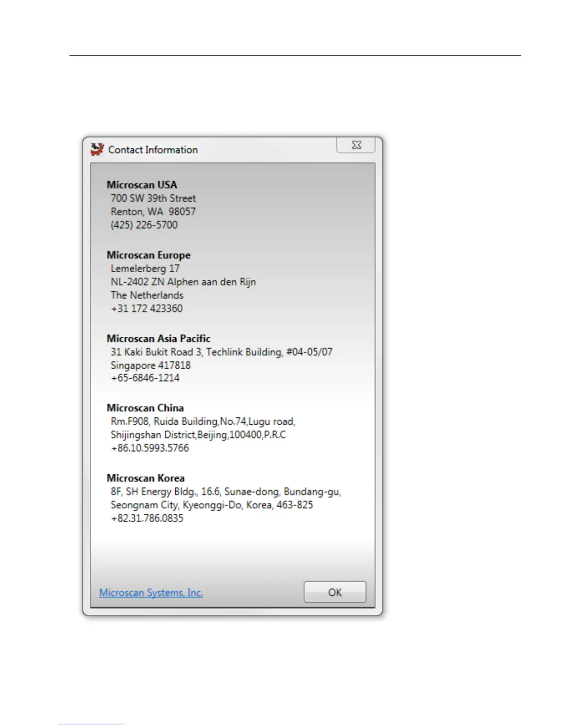Open the Microscan Systems, Inc. link
563x728 pixels.
[x=151, y=593]
